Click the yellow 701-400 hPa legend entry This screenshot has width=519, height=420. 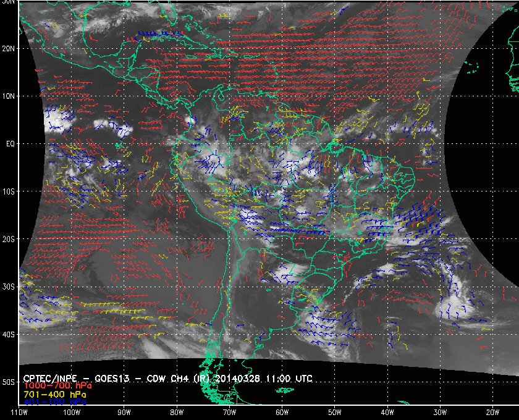coord(54,395)
